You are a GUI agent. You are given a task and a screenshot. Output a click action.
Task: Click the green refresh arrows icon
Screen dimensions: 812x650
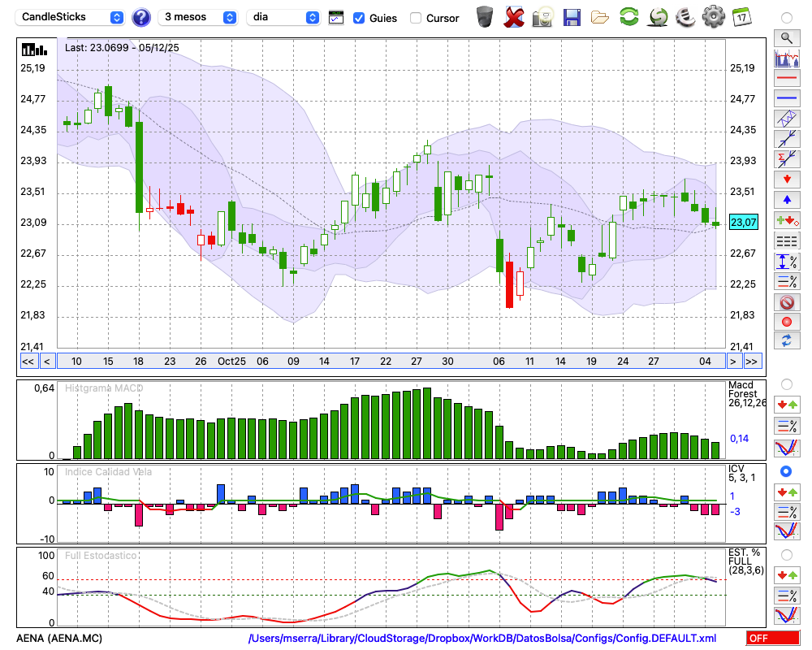tap(628, 16)
